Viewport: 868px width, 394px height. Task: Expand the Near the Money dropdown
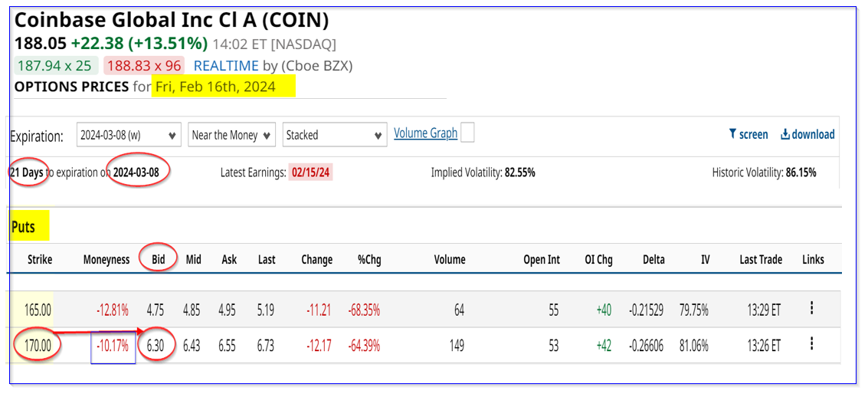click(x=232, y=135)
